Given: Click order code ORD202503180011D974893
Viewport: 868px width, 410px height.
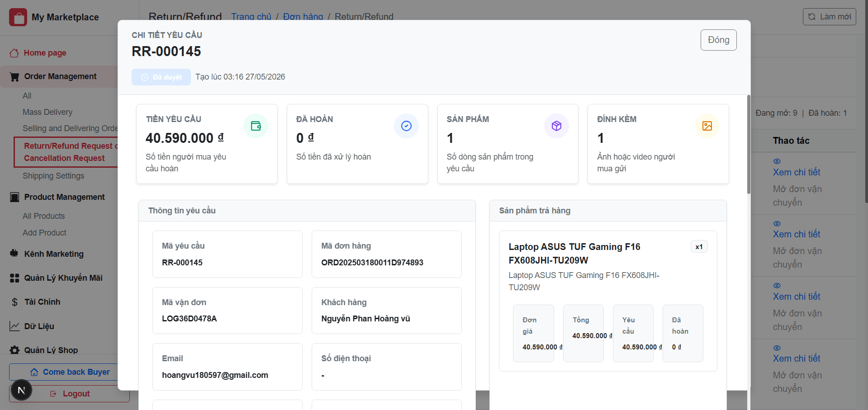Looking at the screenshot, I should click(x=372, y=263).
